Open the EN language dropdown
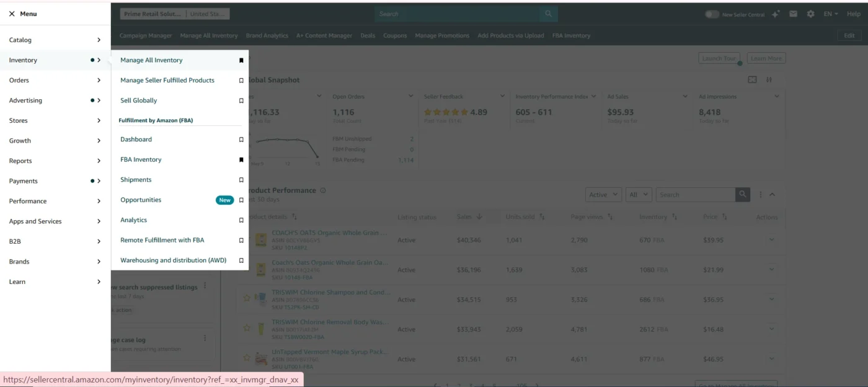Image resolution: width=868 pixels, height=387 pixels. pos(831,14)
